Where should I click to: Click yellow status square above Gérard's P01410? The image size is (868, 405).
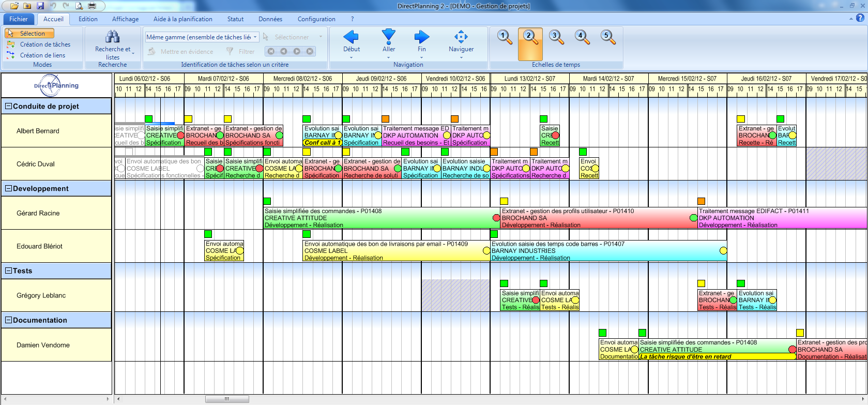(x=504, y=201)
